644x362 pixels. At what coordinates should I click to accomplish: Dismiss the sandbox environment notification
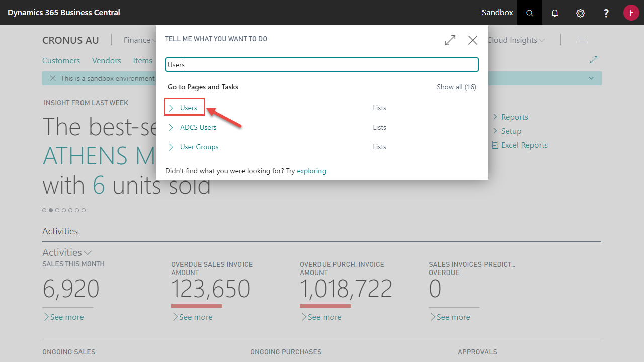(x=53, y=78)
